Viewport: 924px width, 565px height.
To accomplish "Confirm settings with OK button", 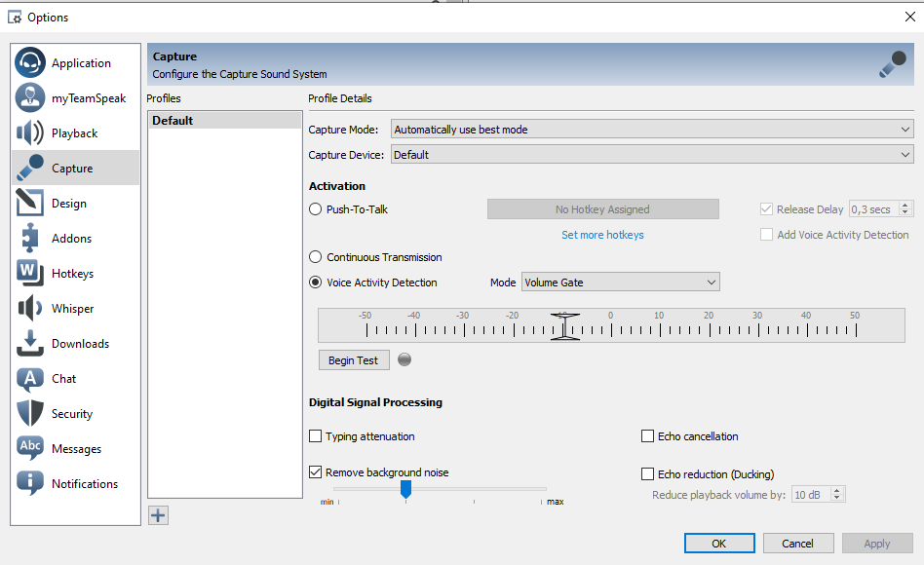I will [719, 544].
